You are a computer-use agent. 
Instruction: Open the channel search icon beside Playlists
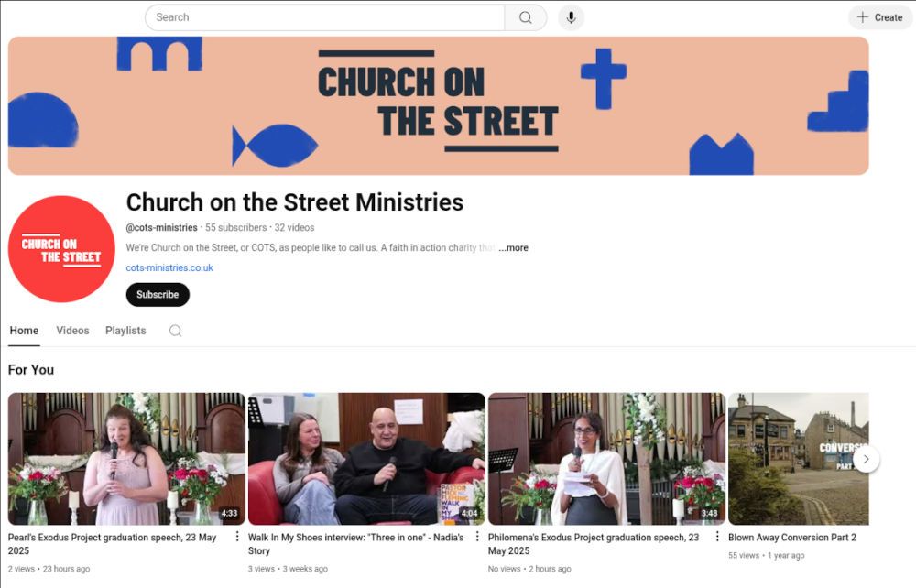(x=175, y=331)
